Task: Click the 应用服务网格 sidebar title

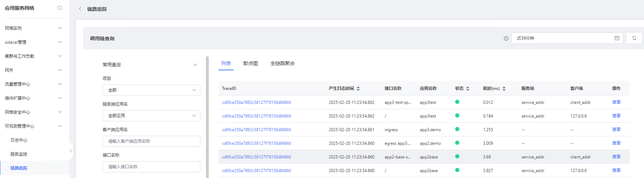Action: tap(20, 8)
